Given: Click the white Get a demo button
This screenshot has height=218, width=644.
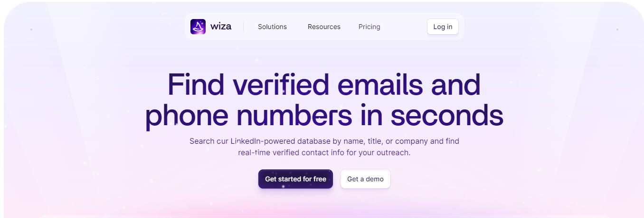Looking at the screenshot, I should pyautogui.click(x=365, y=179).
